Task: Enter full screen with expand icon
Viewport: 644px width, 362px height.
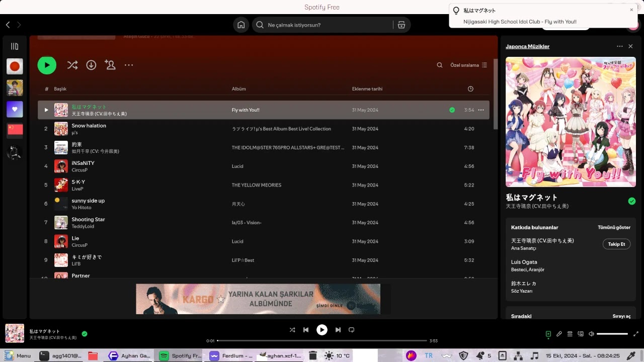Action: click(x=636, y=334)
